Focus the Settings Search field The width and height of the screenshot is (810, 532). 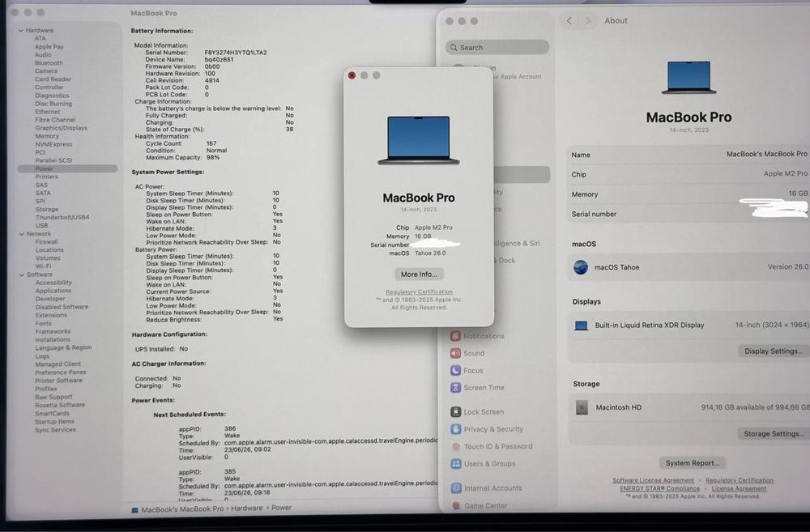click(497, 47)
